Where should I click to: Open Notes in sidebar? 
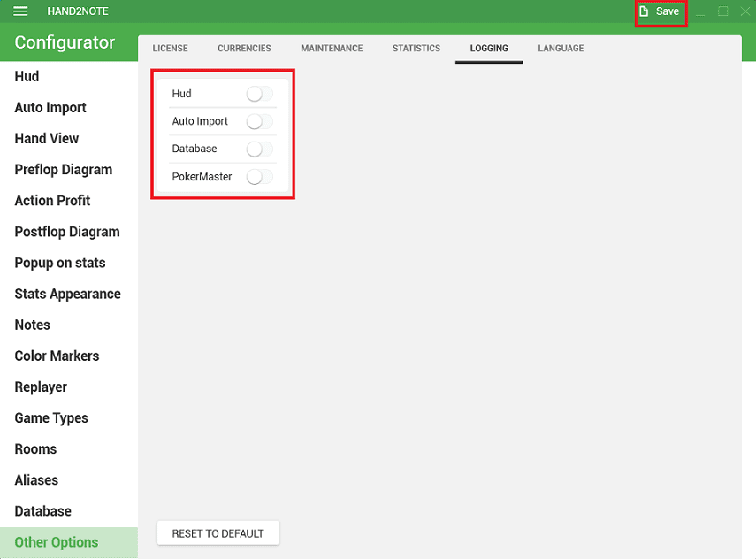click(x=69, y=325)
